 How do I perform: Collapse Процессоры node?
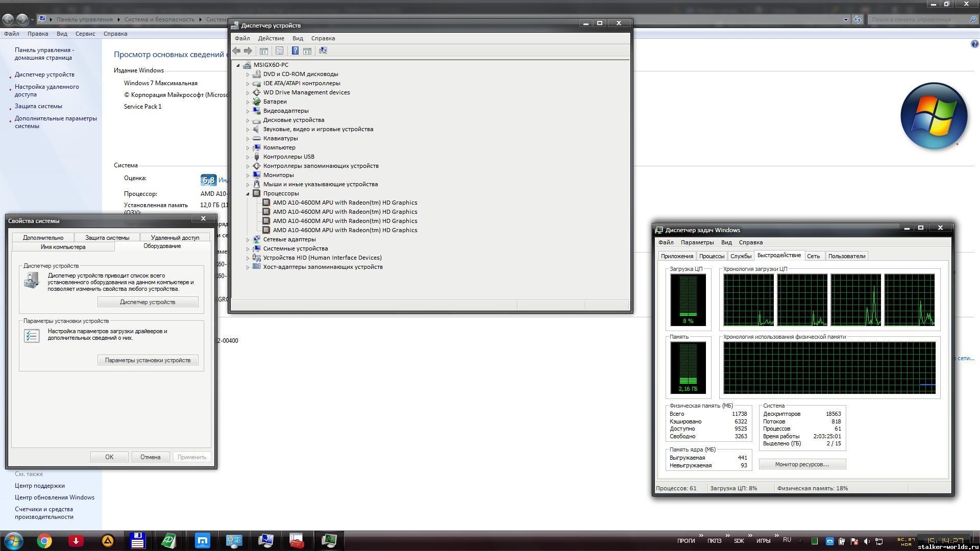coord(248,194)
